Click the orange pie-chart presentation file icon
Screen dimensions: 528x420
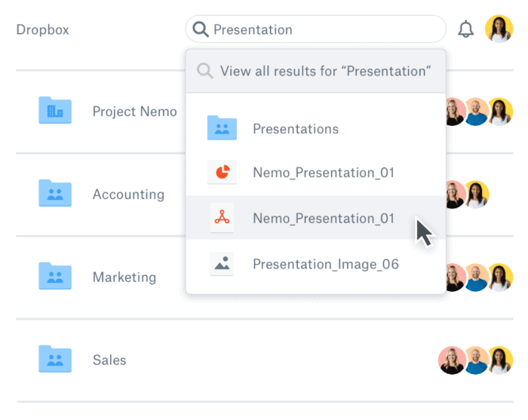(222, 172)
